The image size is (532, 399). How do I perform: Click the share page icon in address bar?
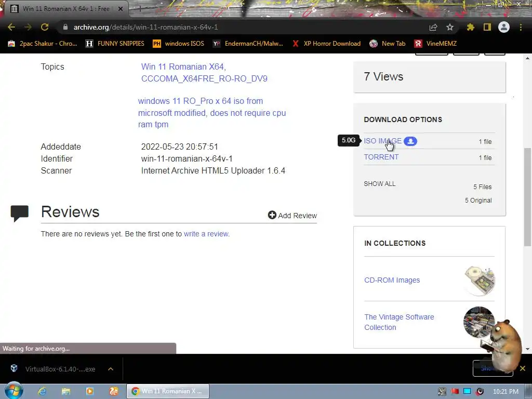(433, 27)
